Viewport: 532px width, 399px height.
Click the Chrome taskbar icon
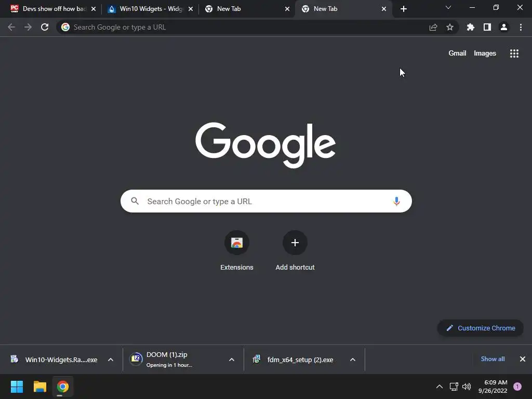(63, 387)
